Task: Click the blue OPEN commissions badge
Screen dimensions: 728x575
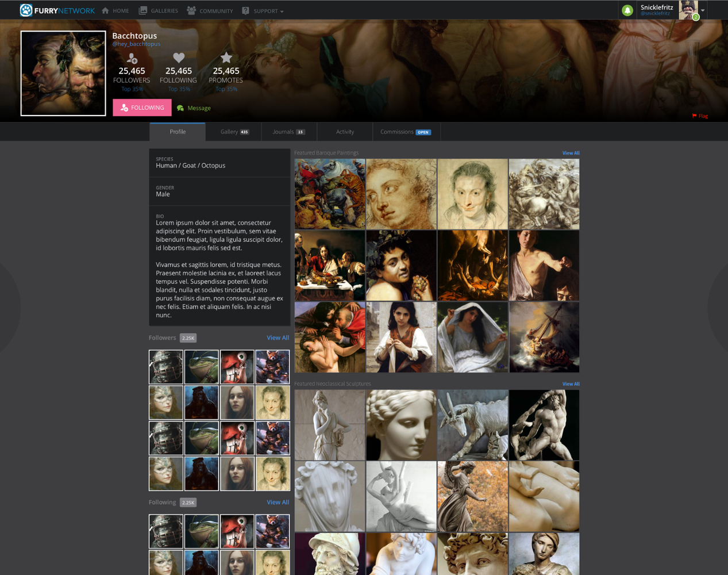Action: click(423, 132)
